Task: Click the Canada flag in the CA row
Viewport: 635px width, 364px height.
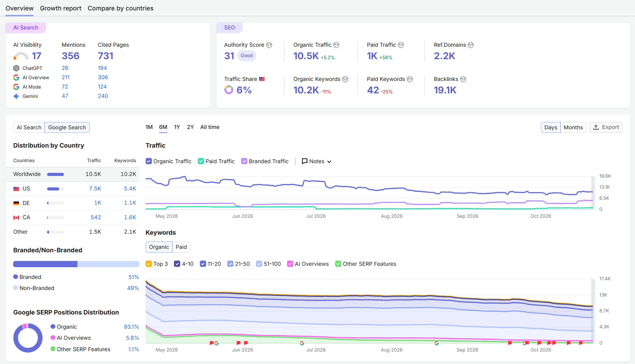Action: click(16, 217)
